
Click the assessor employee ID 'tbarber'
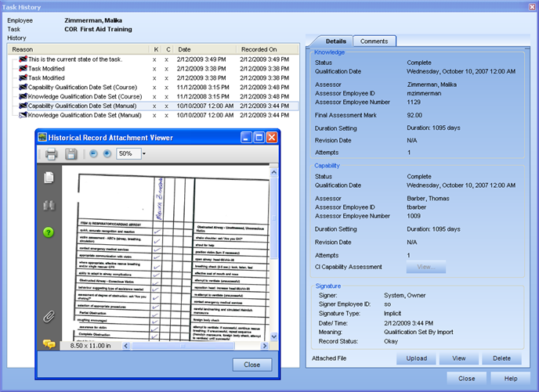pyautogui.click(x=417, y=207)
